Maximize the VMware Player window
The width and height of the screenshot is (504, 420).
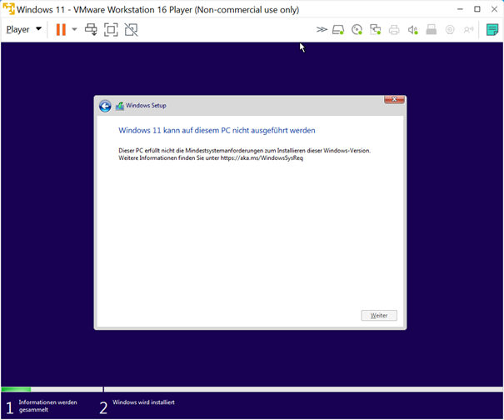coord(477,9)
